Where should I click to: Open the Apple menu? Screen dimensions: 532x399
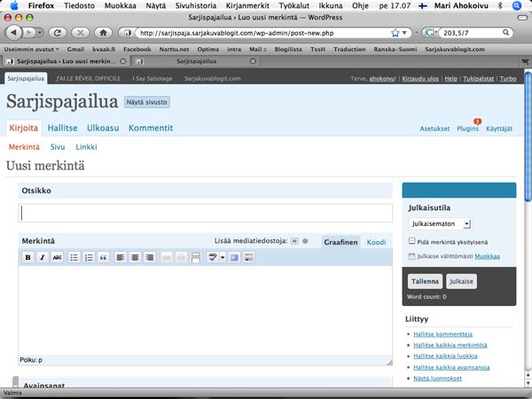tap(14, 5)
